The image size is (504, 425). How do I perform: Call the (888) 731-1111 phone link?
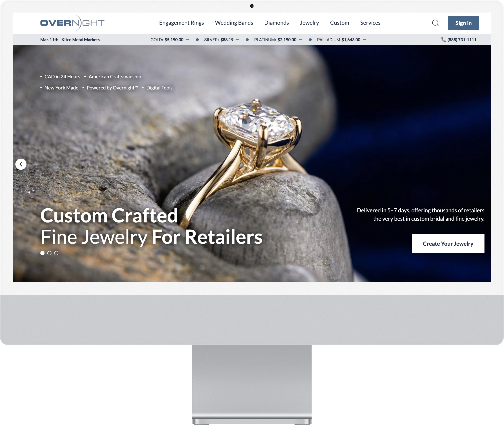pyautogui.click(x=462, y=40)
